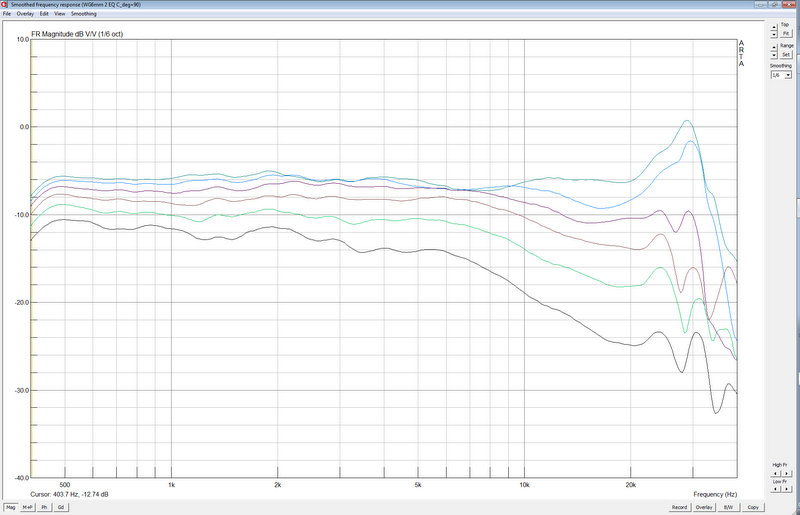The height and width of the screenshot is (515, 800).
Task: Switch to M+P view
Action: pyautogui.click(x=29, y=507)
